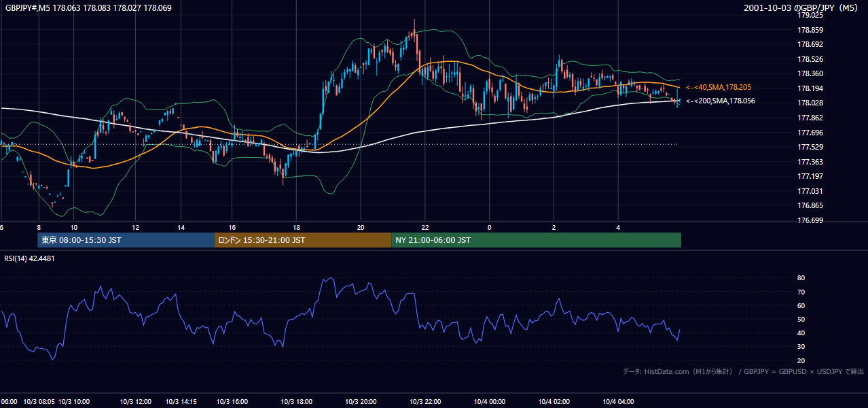Click price axis value 177.197
868x408 pixels.
pos(810,176)
